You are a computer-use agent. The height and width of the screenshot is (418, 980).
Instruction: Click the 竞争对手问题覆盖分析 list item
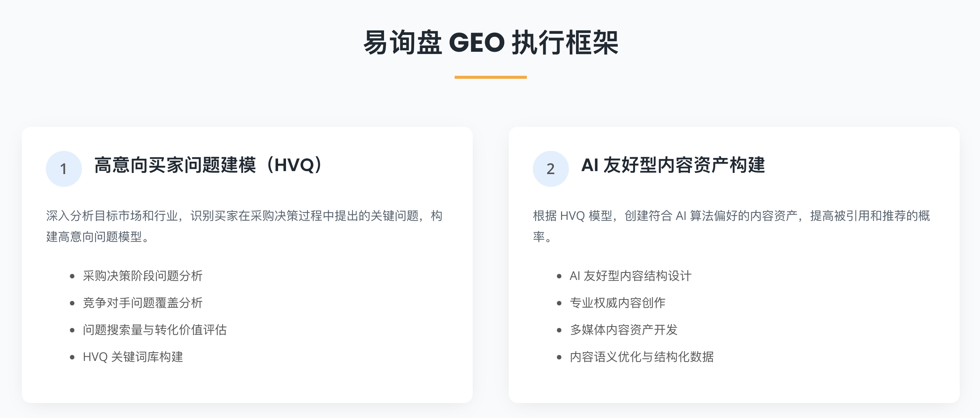(143, 303)
